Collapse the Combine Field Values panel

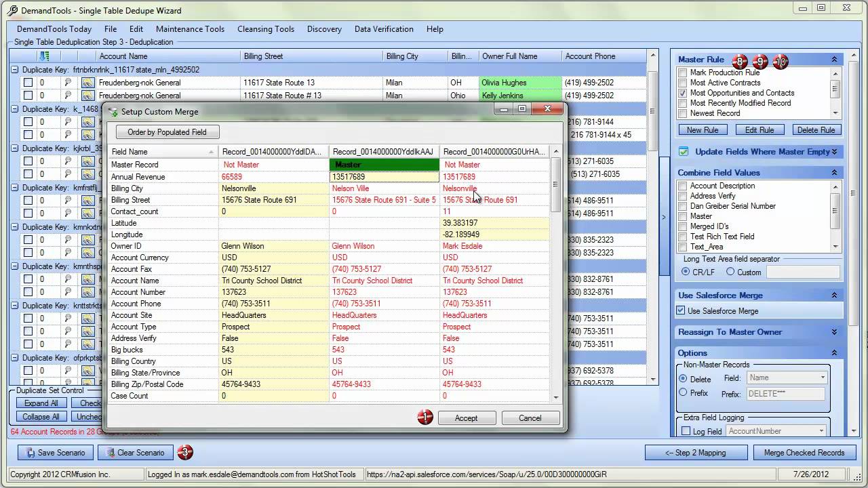point(834,173)
